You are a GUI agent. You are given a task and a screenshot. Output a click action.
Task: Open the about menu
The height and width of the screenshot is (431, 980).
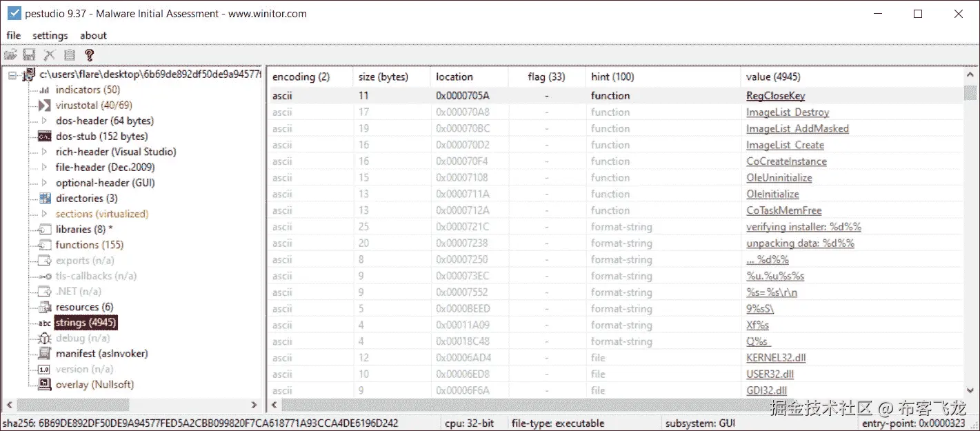tap(93, 35)
